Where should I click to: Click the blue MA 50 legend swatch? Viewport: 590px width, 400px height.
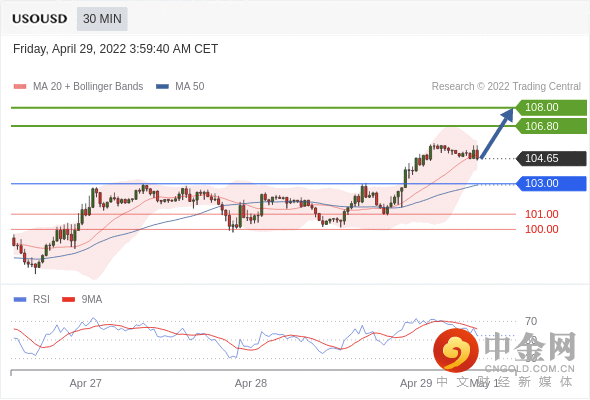(x=162, y=87)
